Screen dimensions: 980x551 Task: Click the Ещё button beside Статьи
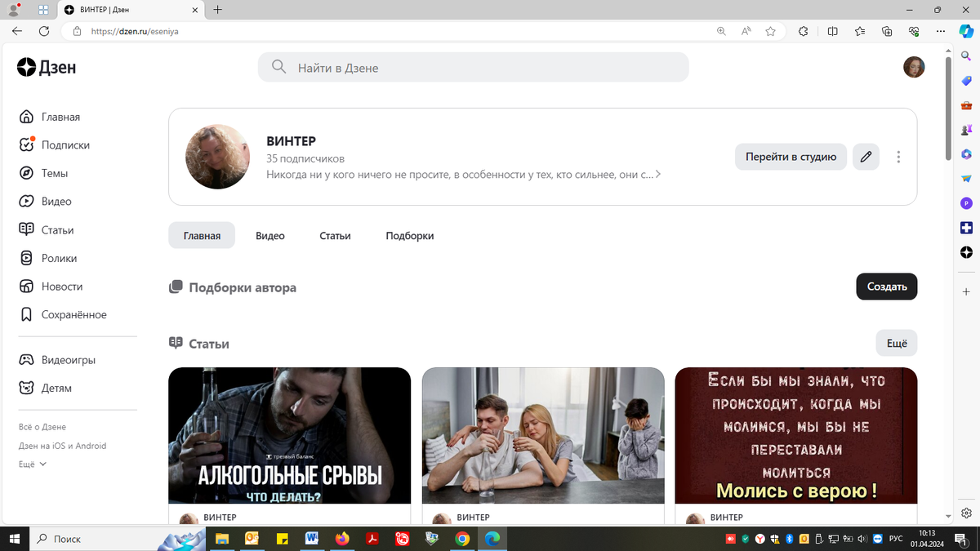(897, 344)
